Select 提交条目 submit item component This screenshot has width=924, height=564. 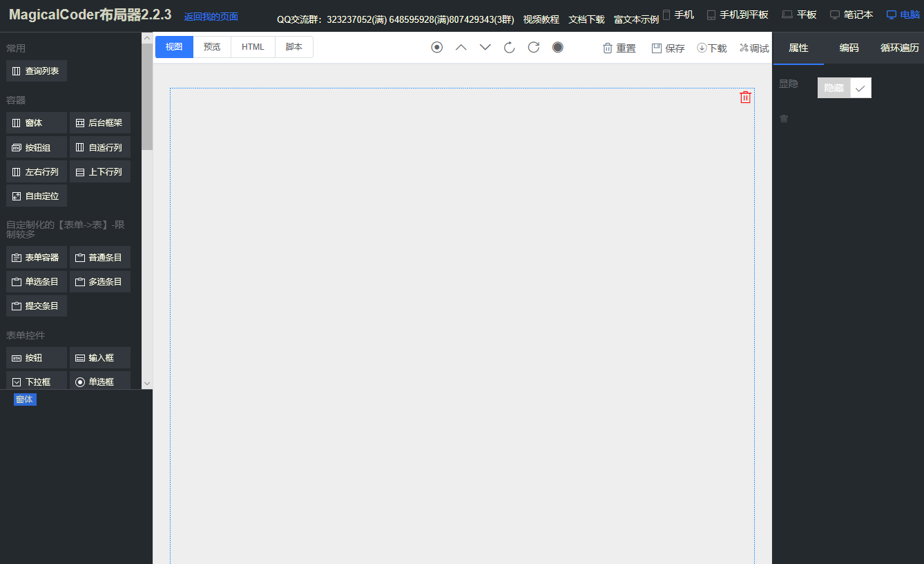coord(37,305)
